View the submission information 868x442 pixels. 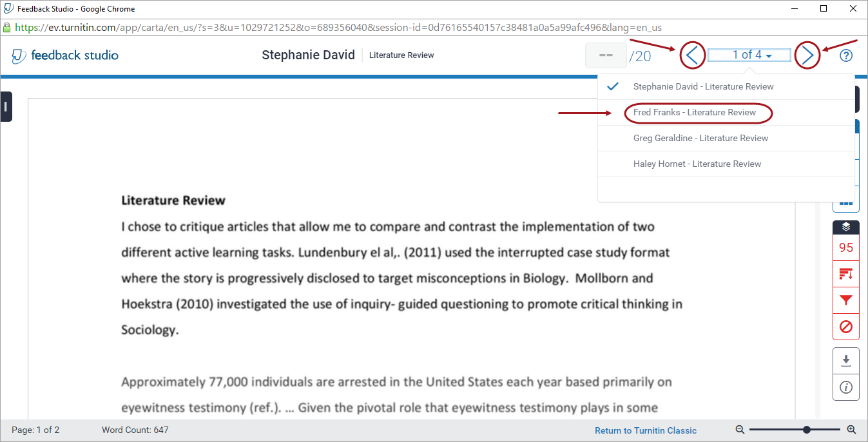point(845,387)
